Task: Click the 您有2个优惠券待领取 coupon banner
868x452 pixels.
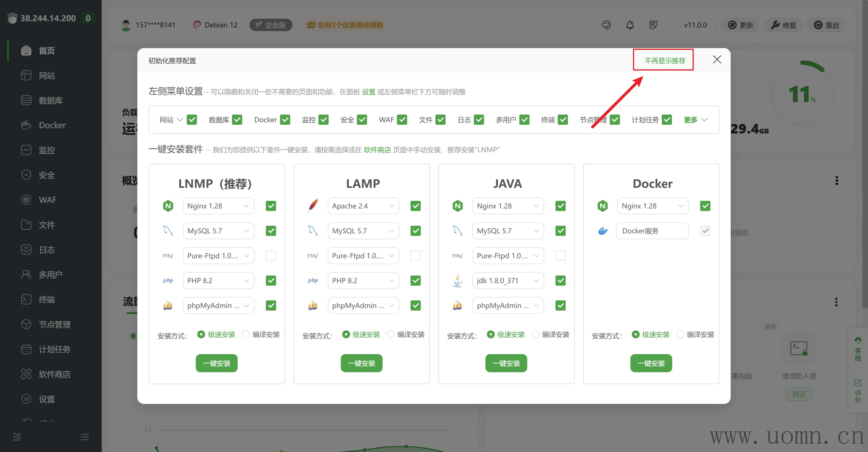Action: click(x=345, y=25)
